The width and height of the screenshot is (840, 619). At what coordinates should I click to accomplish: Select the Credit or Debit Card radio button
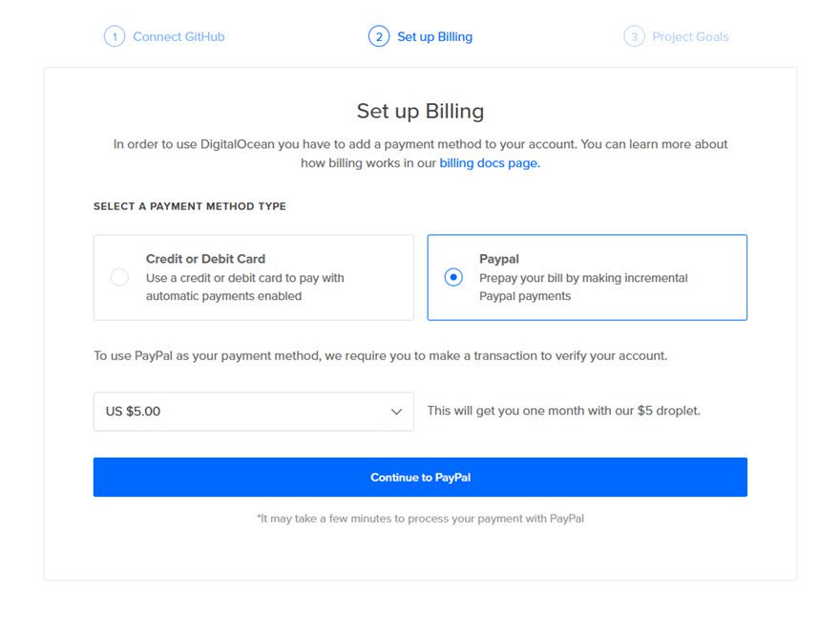[x=119, y=278]
